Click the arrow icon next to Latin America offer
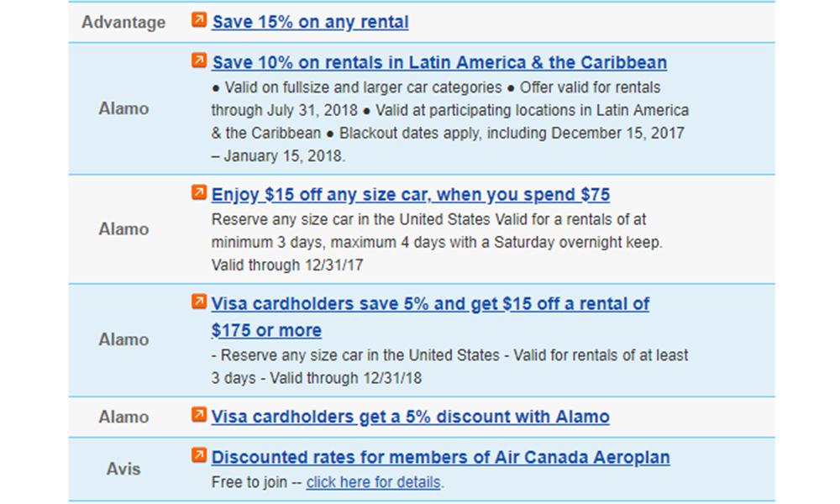 click(x=198, y=60)
